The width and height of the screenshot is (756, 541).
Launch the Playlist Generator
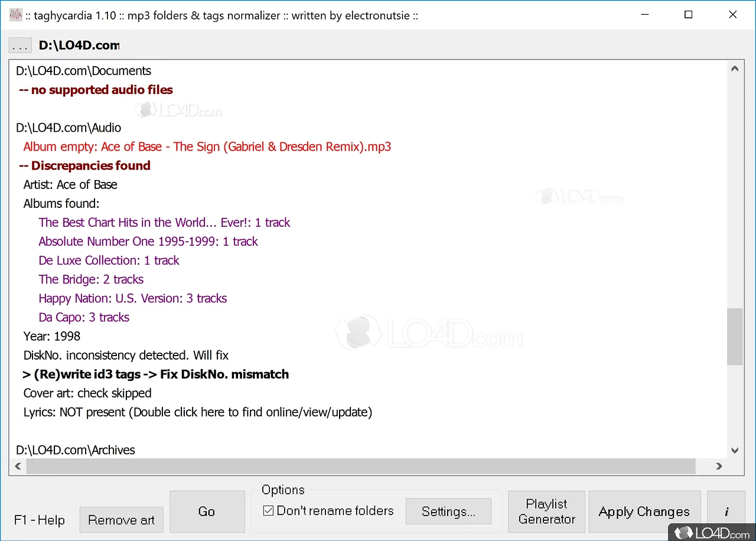tap(546, 511)
